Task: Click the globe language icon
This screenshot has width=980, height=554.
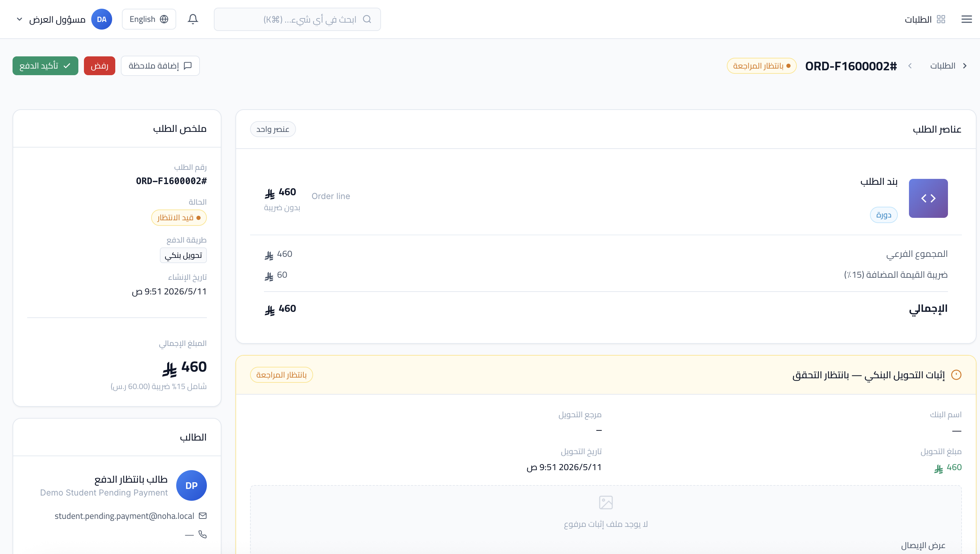Action: [164, 19]
